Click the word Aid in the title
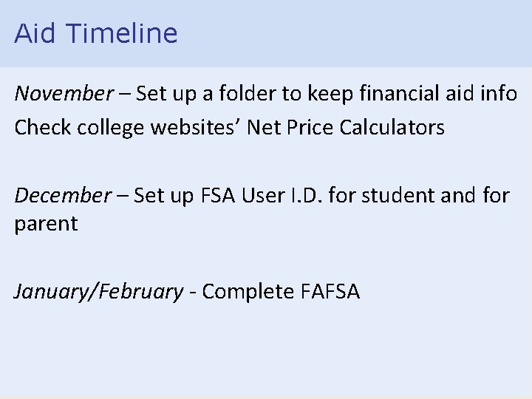Viewport: 532px width, 399px height. pos(34,33)
